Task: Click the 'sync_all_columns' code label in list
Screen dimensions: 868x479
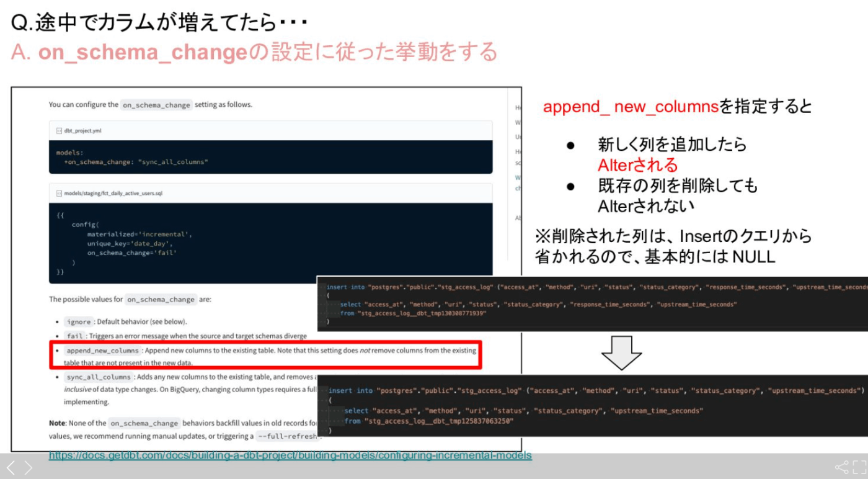Action: [x=99, y=377]
